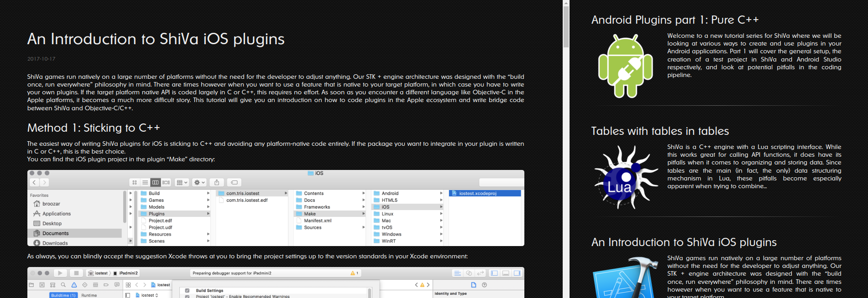Select the Xcode standard editor button
The image size is (868, 298).
pyautogui.click(x=457, y=273)
